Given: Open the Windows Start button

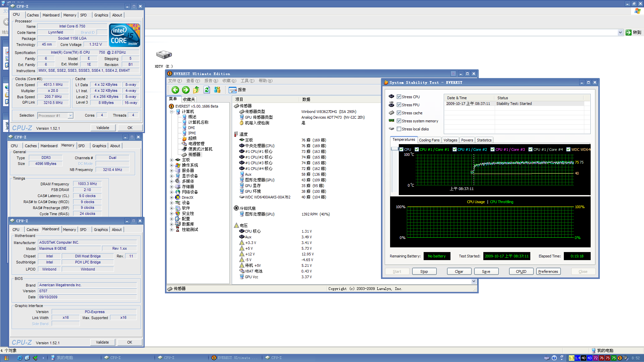Looking at the screenshot, I should (6, 358).
